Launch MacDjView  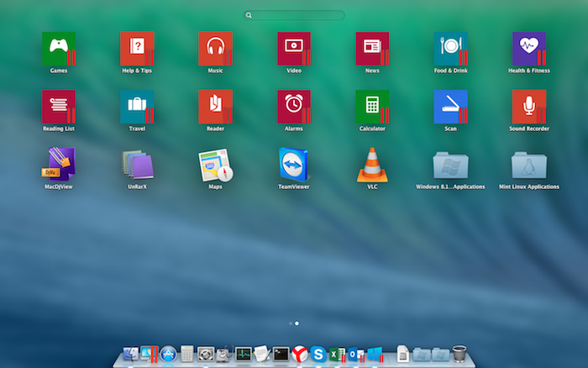(59, 165)
